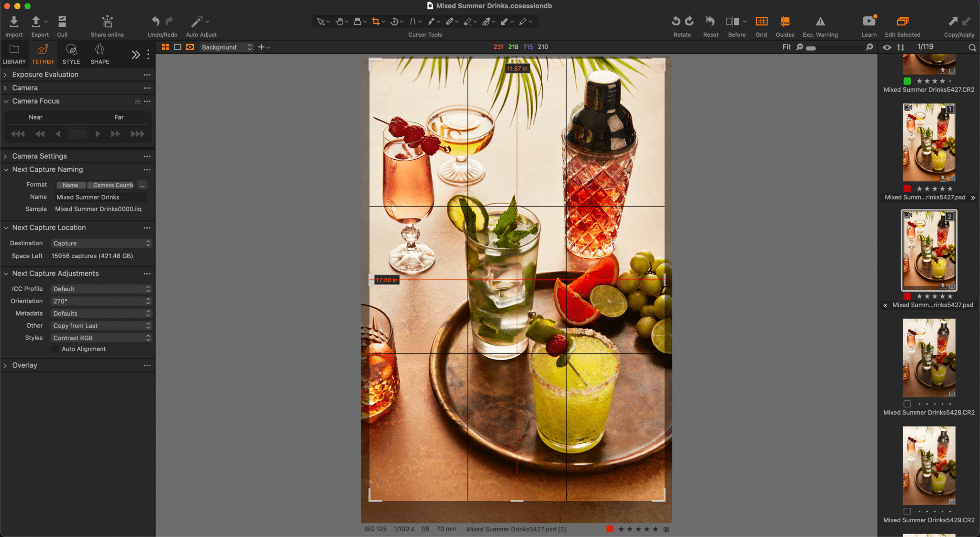Apply Auto Adjust wand
This screenshot has height=537, width=980.
pyautogui.click(x=197, y=22)
